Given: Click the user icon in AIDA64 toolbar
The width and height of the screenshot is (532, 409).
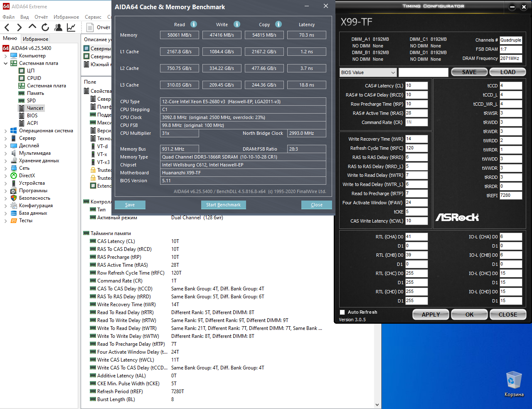Looking at the screenshot, I should tap(59, 27).
